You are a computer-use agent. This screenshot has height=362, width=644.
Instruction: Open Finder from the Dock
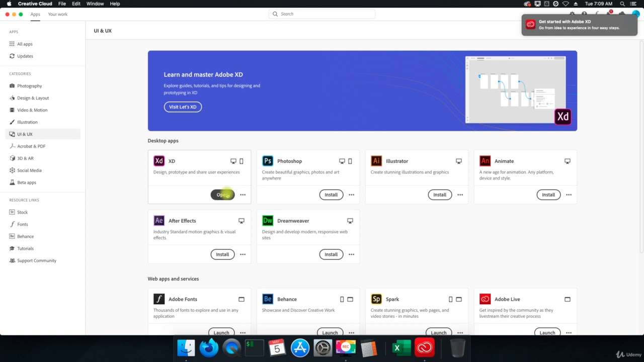[186, 347]
